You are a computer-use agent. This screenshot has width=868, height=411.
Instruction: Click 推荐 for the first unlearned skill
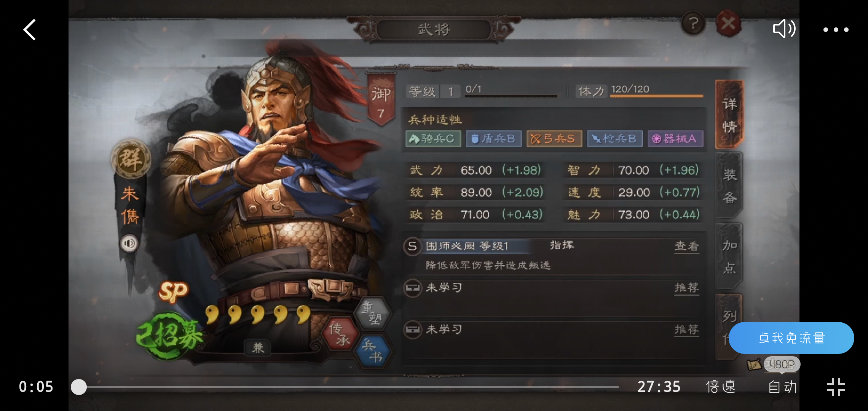tap(687, 288)
